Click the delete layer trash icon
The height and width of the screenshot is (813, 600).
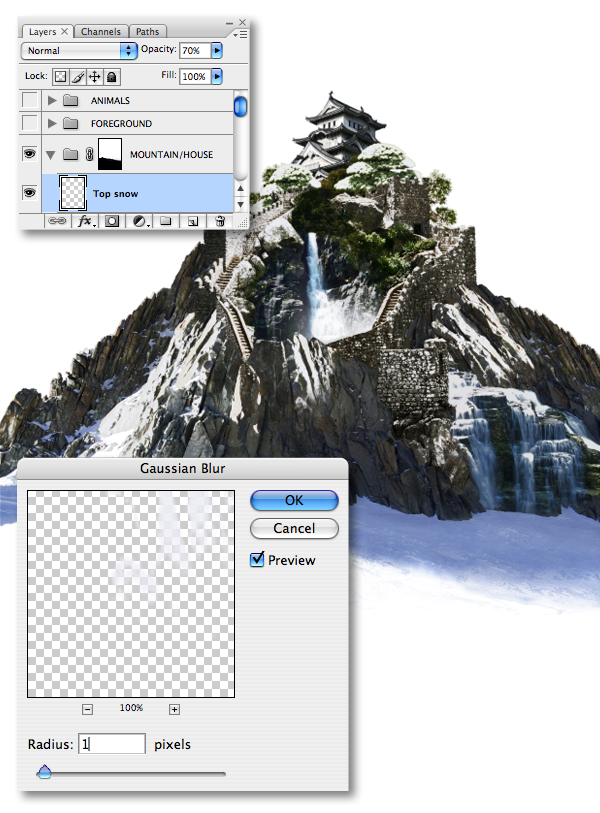[220, 221]
